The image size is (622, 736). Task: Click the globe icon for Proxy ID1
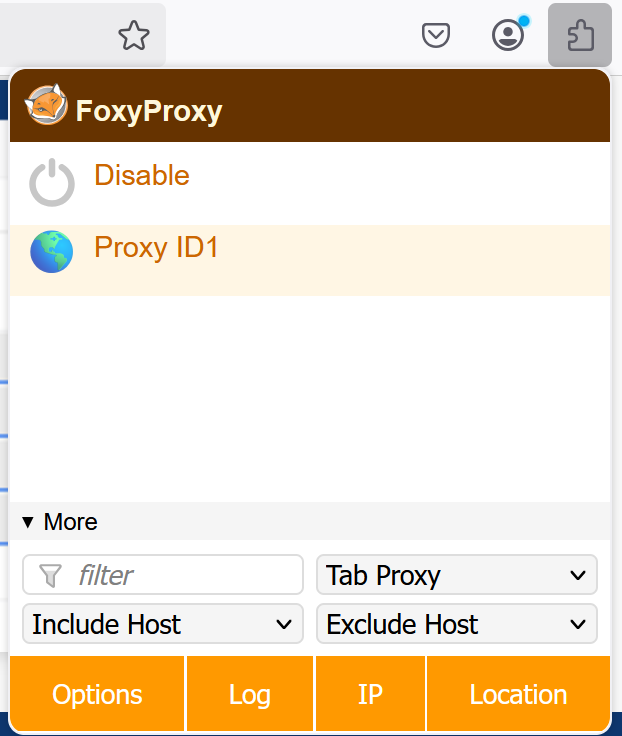click(x=51, y=252)
